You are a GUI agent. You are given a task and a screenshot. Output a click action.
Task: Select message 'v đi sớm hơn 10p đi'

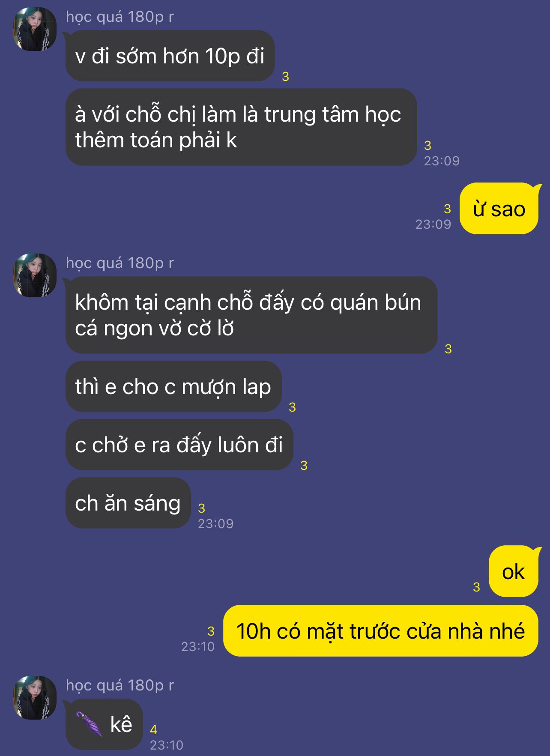click(170, 56)
